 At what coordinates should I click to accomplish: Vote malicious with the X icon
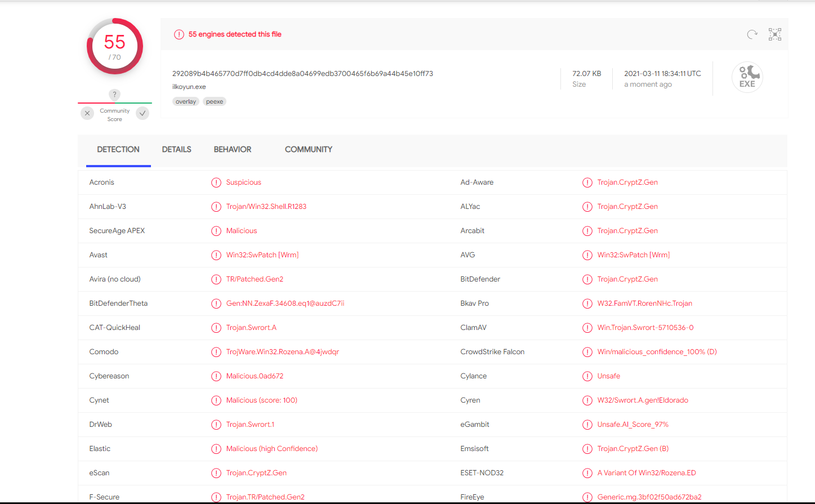coord(87,113)
